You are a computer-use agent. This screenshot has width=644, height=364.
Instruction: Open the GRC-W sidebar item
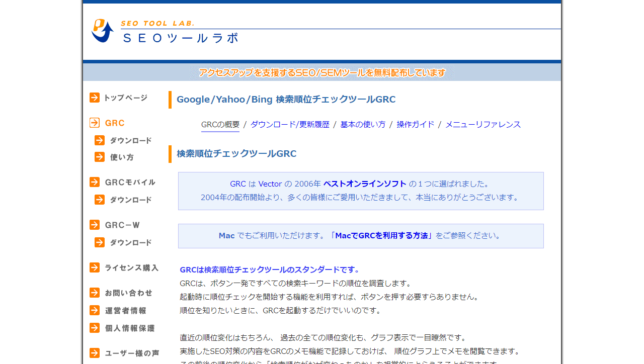122,225
